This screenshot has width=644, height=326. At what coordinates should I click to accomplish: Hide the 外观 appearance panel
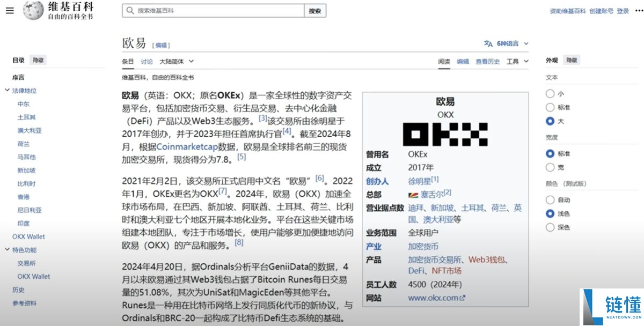pos(571,61)
